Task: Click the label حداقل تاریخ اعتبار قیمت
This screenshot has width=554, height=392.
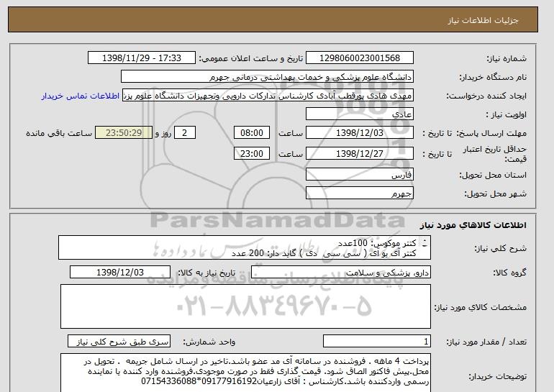Action: (x=495, y=154)
